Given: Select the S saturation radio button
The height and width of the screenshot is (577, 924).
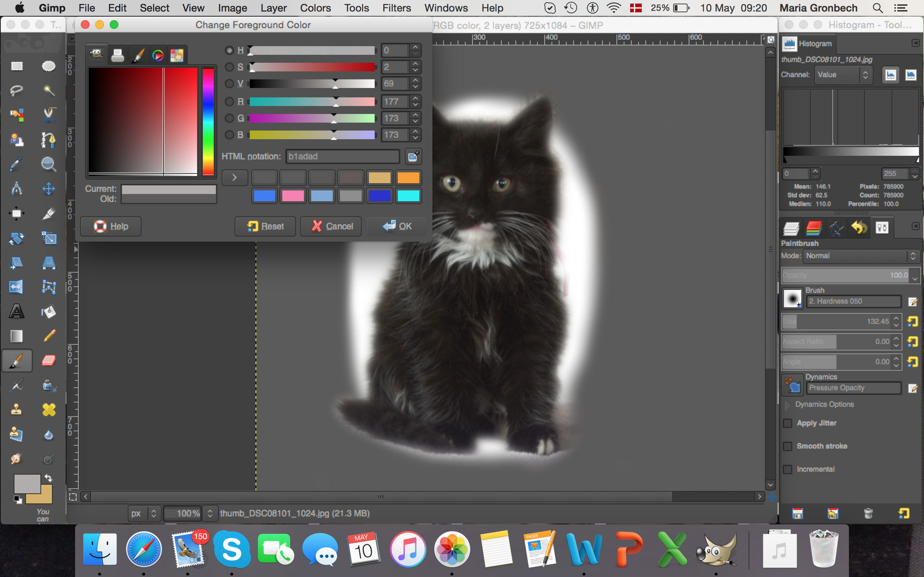Looking at the screenshot, I should tap(229, 67).
